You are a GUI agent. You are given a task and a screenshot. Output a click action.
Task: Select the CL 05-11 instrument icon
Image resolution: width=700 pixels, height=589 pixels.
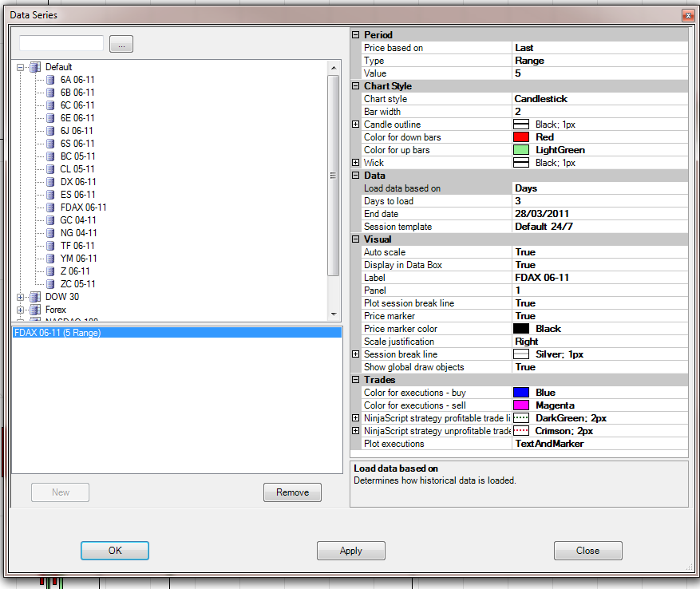pos(51,169)
